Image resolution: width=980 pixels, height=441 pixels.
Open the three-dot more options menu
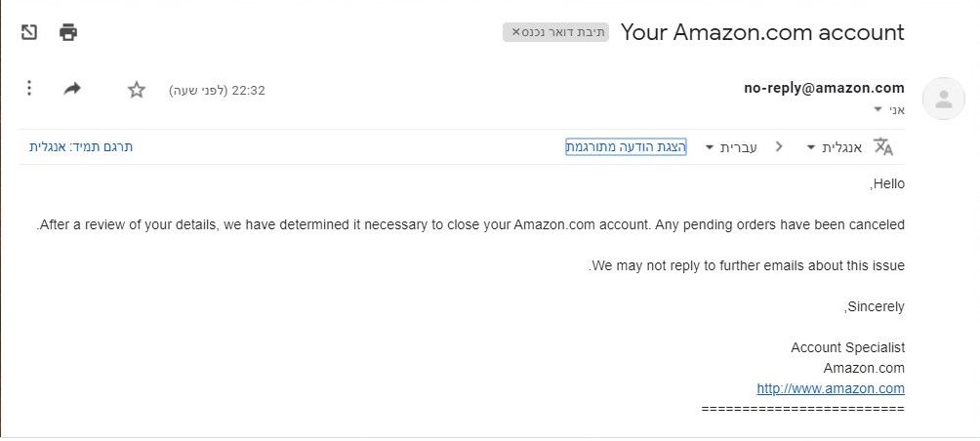click(29, 89)
